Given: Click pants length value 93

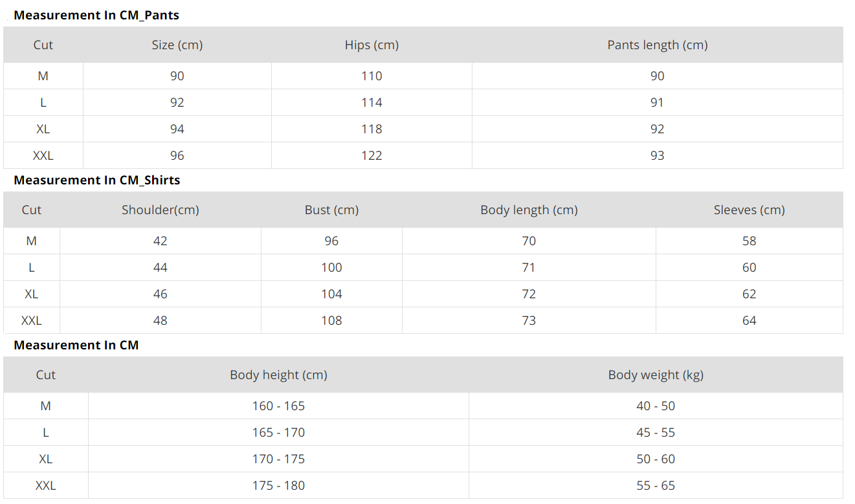Looking at the screenshot, I should [657, 155].
